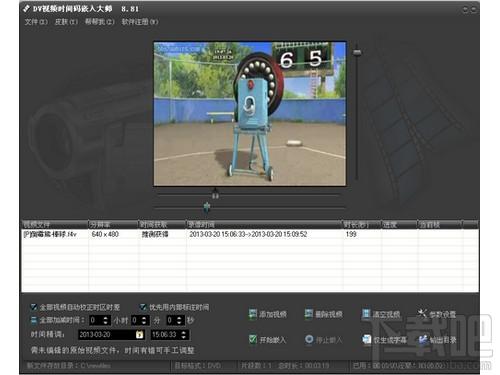Click the new file save directory status entry
The image size is (500, 375).
tap(69, 366)
